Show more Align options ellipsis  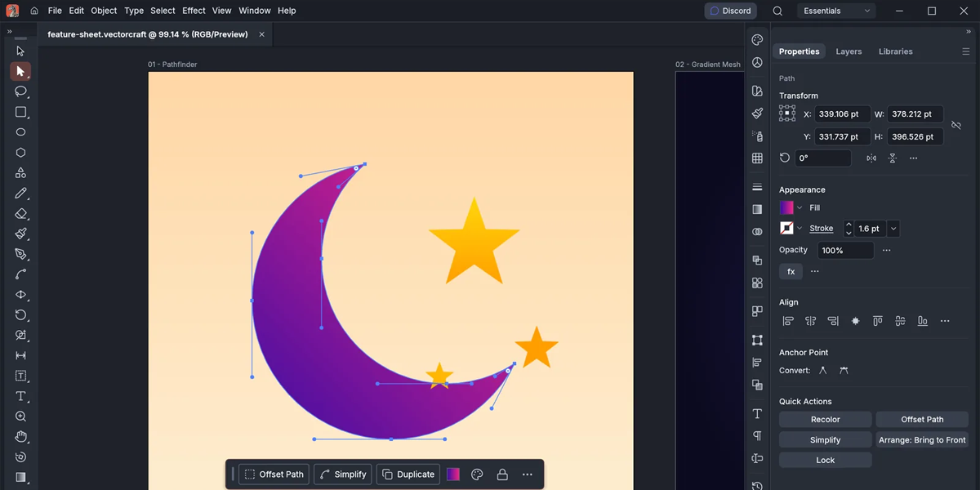(945, 321)
